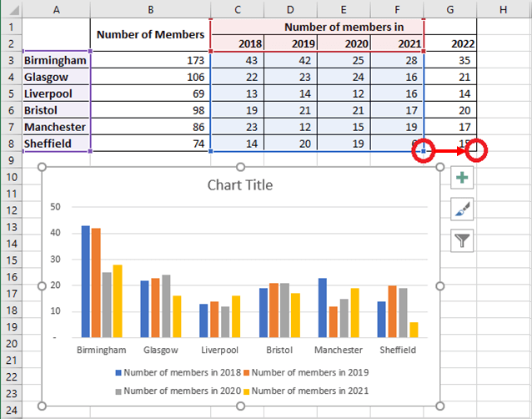Click the 2018 year header cell

click(237, 43)
